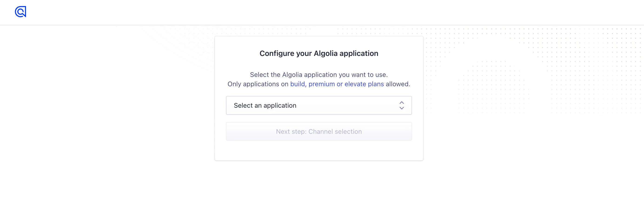Click the header bar of the page
This screenshot has width=644, height=220.
(322, 12)
